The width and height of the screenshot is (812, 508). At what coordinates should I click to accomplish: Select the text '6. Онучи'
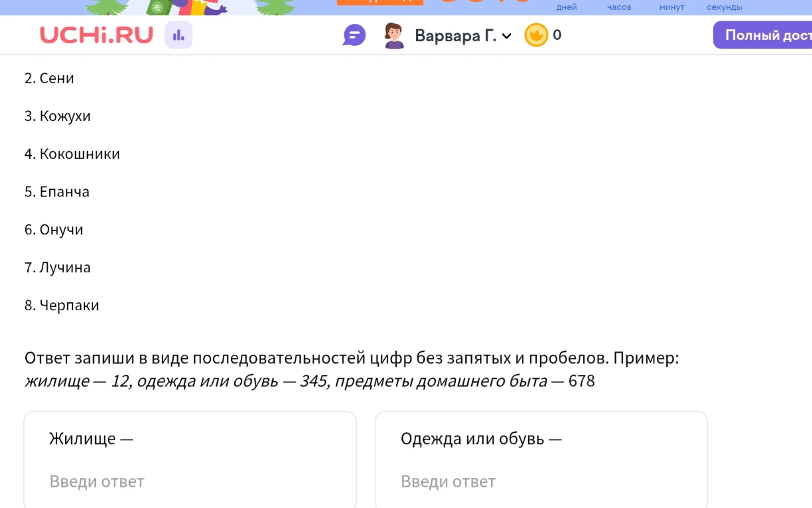tap(54, 230)
